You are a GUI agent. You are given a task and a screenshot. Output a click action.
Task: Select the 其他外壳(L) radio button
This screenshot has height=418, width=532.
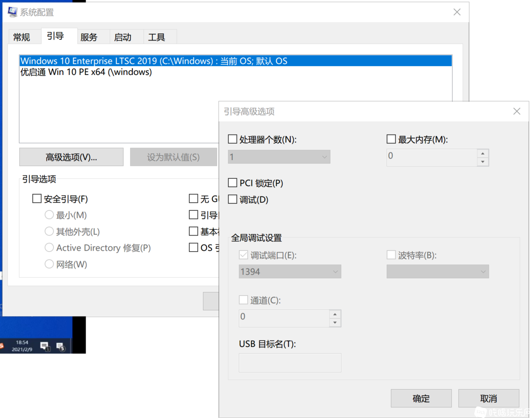tap(49, 231)
